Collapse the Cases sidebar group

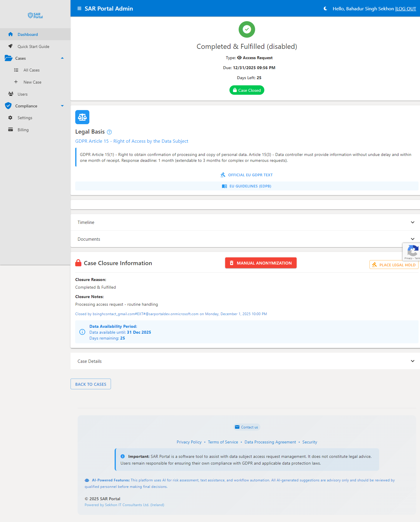tap(62, 58)
